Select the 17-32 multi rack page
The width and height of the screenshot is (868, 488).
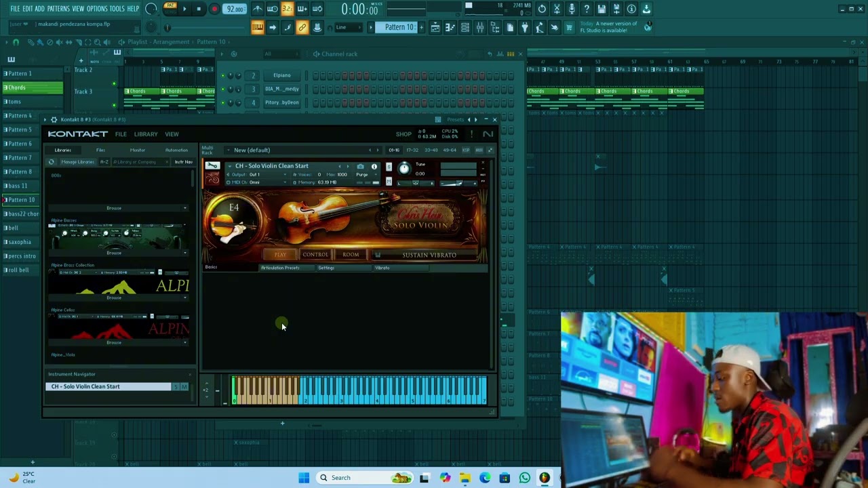coord(412,150)
